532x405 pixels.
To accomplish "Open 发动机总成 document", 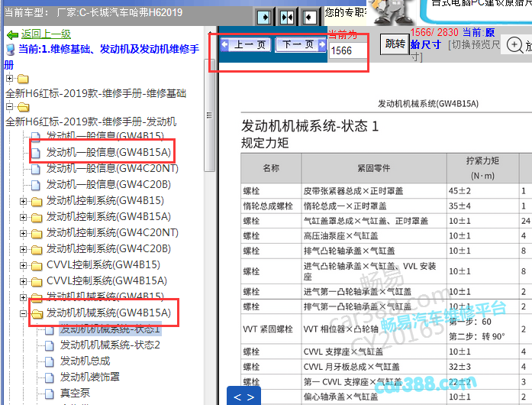I will point(85,361).
